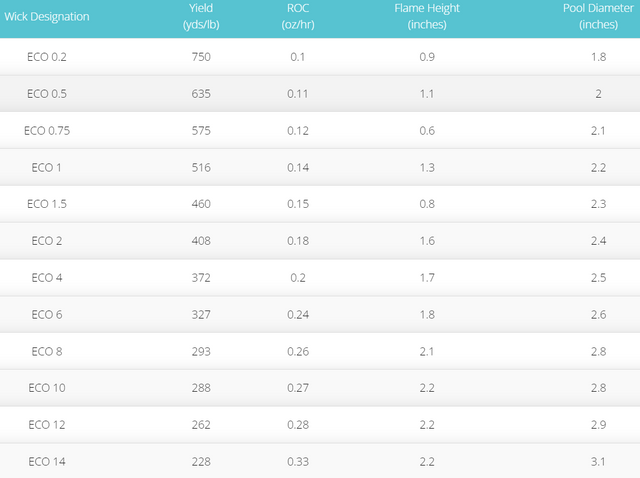Click the yield value 750
The image size is (640, 478).
201,57
